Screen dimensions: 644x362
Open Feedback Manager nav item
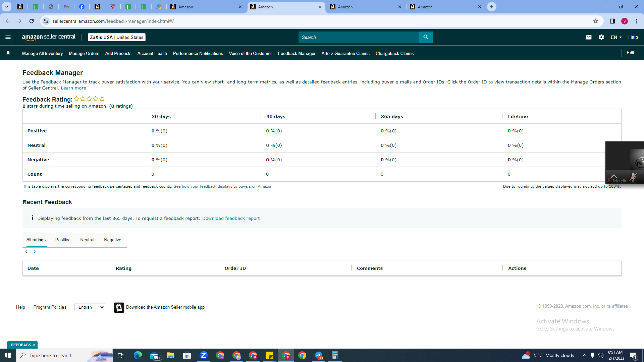pyautogui.click(x=297, y=53)
